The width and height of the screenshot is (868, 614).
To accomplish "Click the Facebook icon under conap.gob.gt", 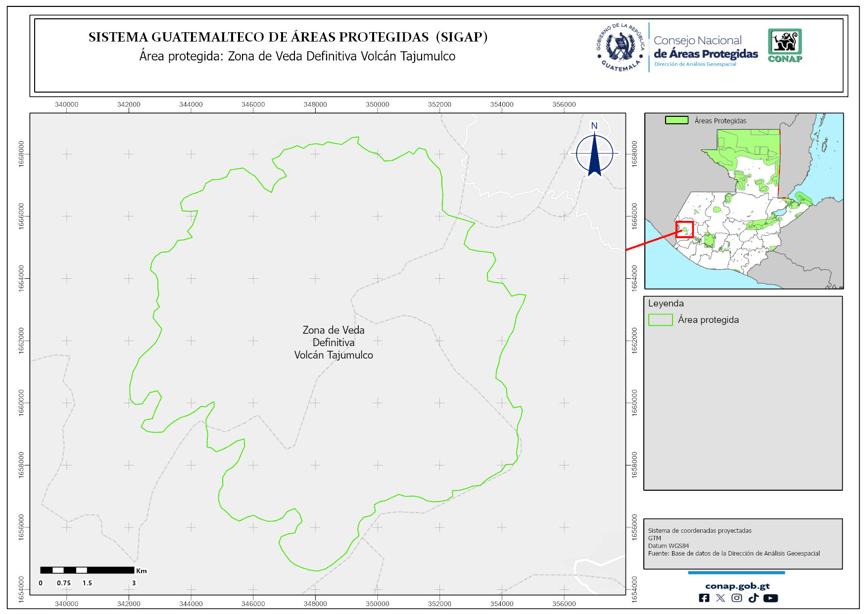I will (x=704, y=598).
